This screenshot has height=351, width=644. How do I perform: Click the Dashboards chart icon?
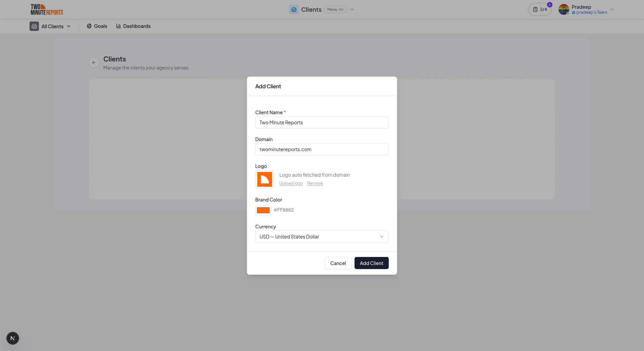[x=119, y=26]
